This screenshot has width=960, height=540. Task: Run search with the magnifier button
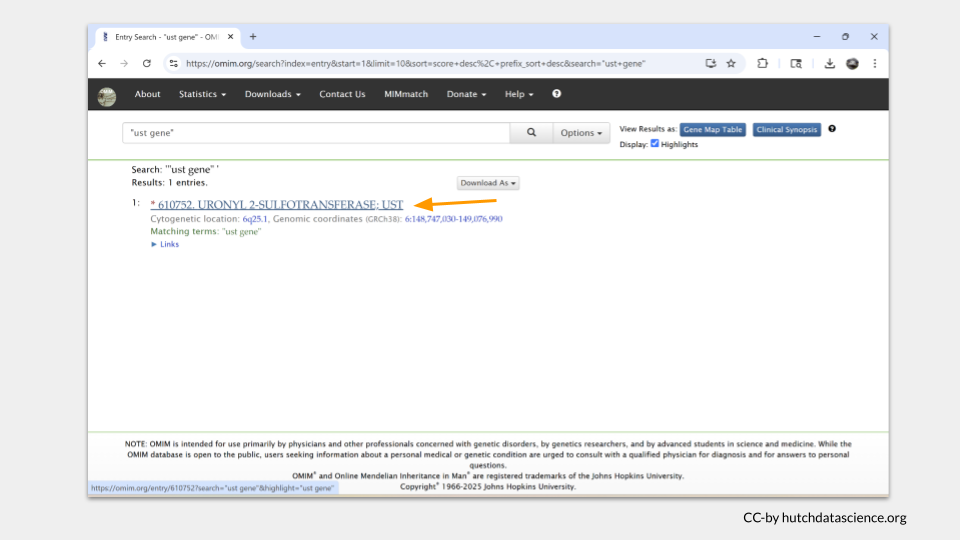[x=531, y=133]
